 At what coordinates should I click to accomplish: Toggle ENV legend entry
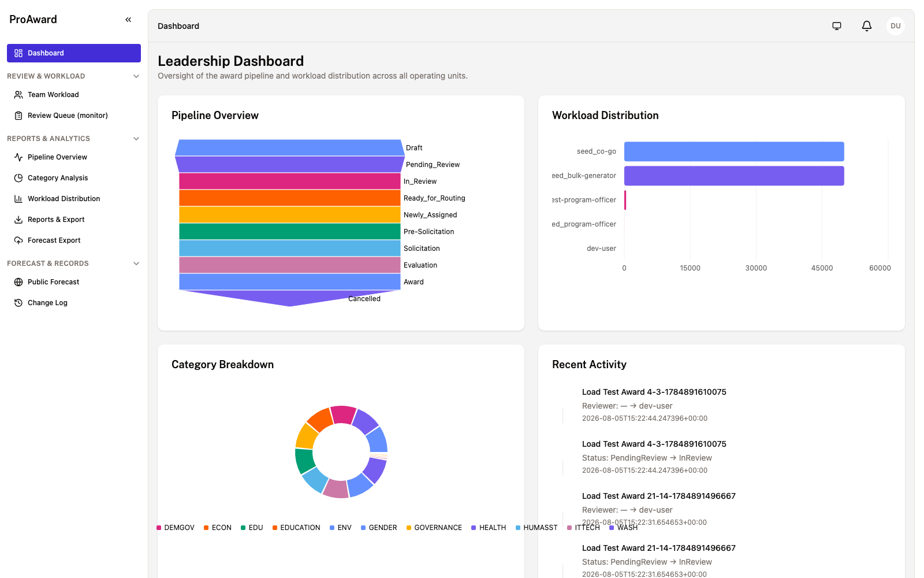click(x=341, y=528)
